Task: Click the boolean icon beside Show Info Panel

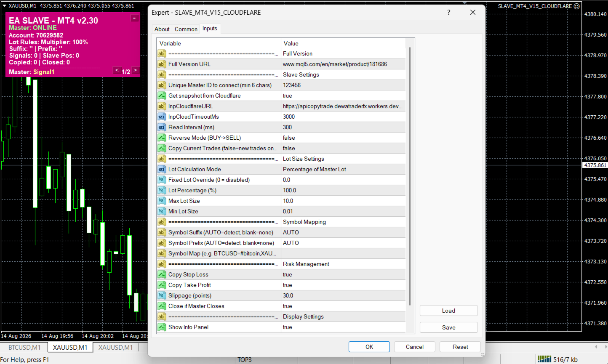Action: [x=162, y=327]
